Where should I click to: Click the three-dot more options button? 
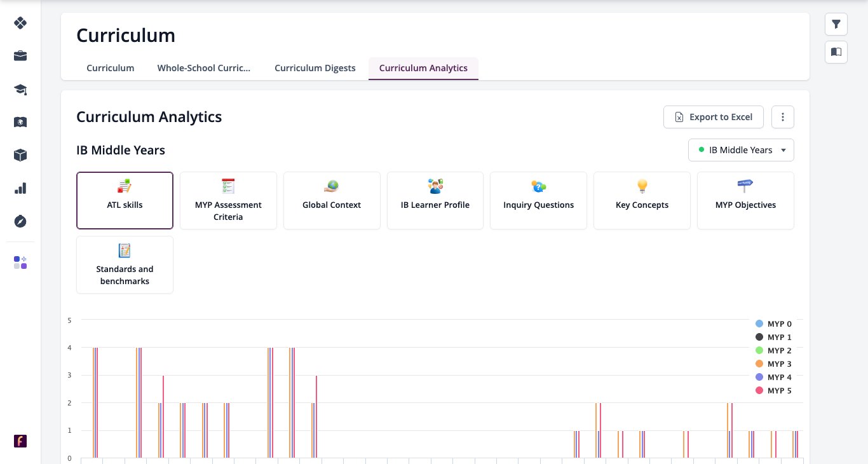783,117
